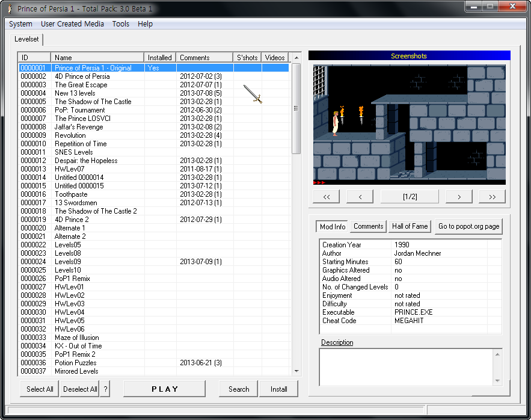Screen dimensions: 531x420
Task: Show previous screenshot with < button
Action: [x=360, y=197]
